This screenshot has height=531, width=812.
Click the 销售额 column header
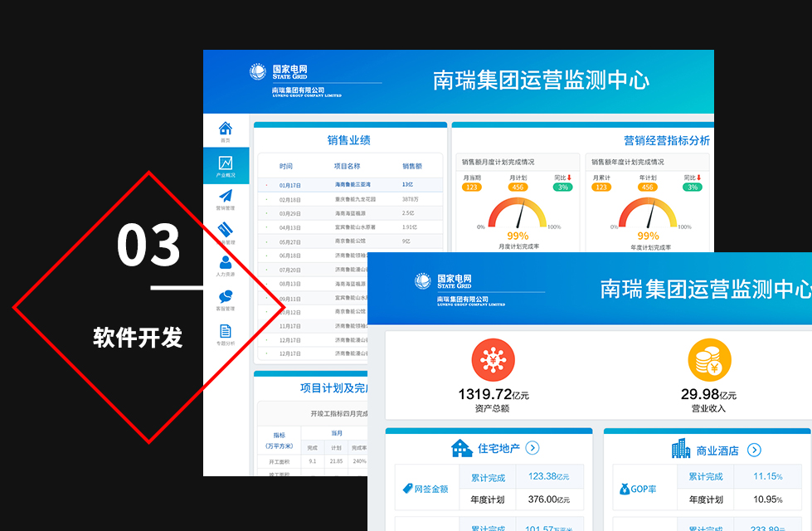tap(412, 166)
